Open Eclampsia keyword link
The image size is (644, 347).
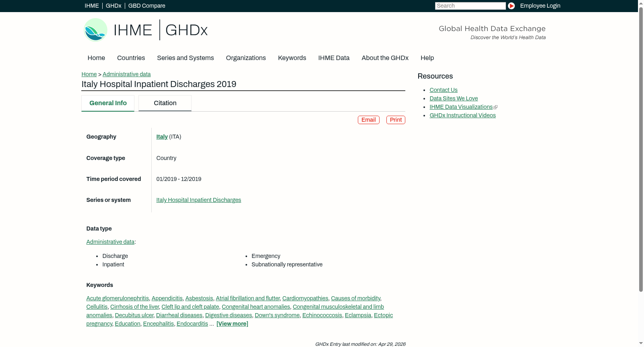[358, 315]
